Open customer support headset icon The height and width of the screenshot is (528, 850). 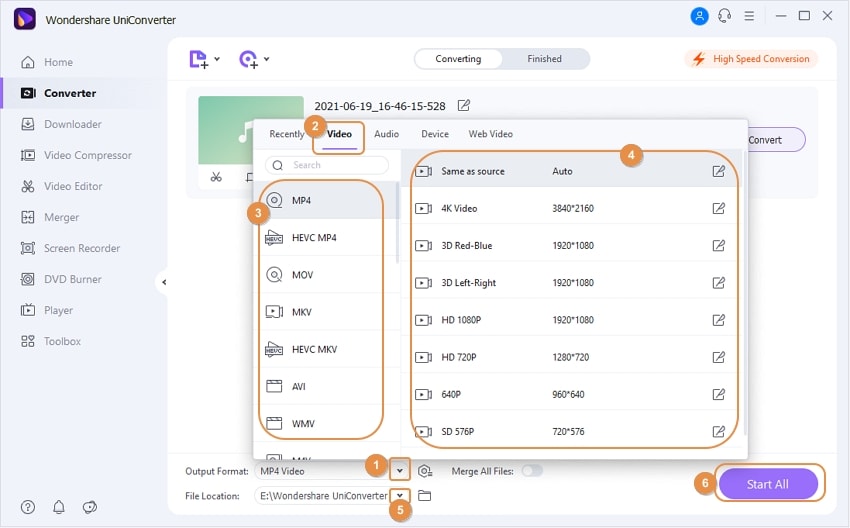(x=724, y=16)
